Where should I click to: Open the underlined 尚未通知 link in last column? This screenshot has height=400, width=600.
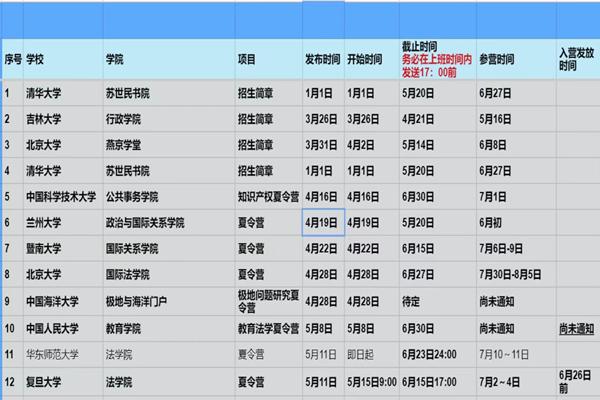point(575,327)
